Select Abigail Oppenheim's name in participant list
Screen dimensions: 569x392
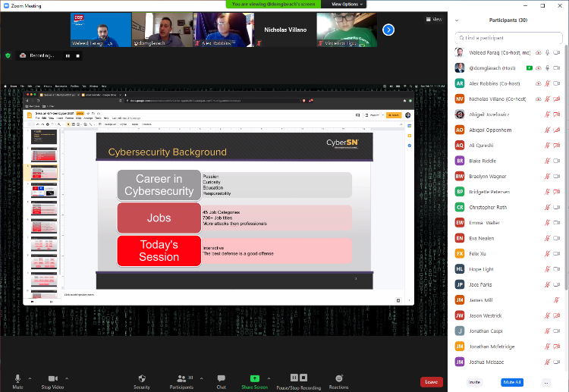coord(490,130)
